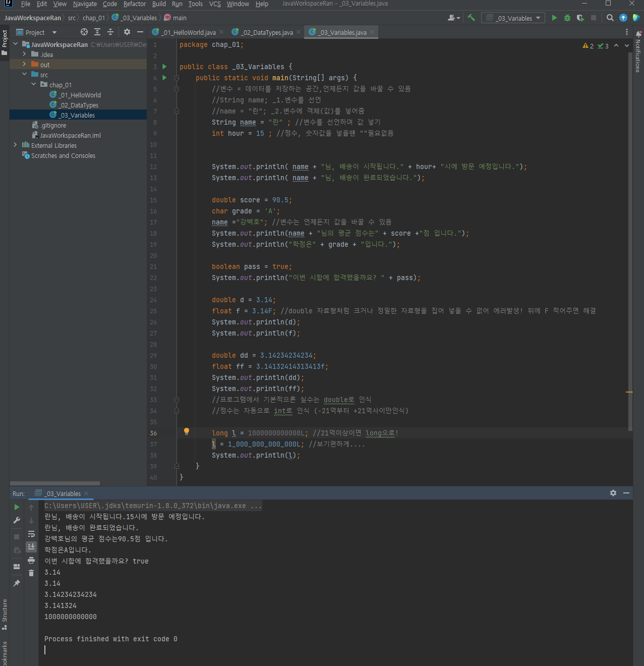
Task: Toggle comment fold marker on line 5
Action: click(x=177, y=89)
